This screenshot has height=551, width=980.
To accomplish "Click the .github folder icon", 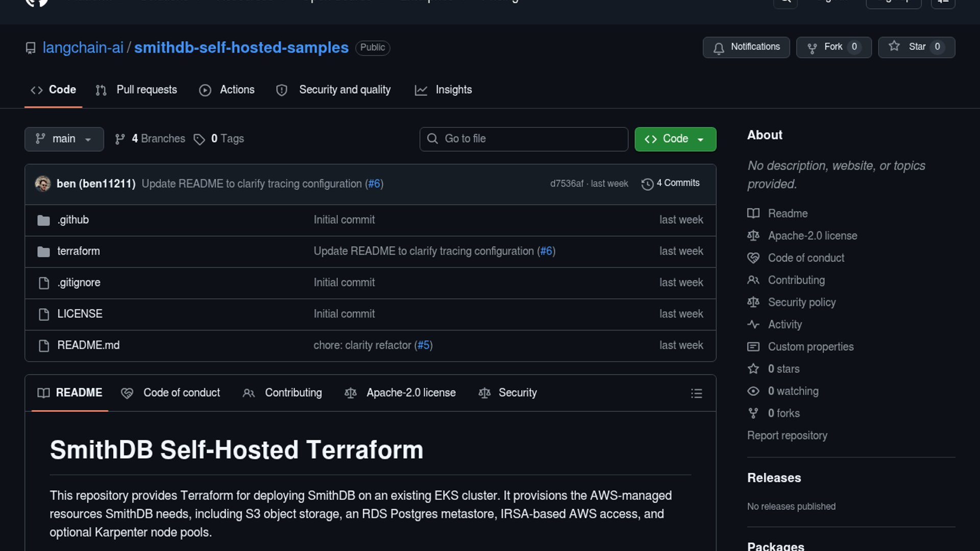I will click(x=44, y=220).
